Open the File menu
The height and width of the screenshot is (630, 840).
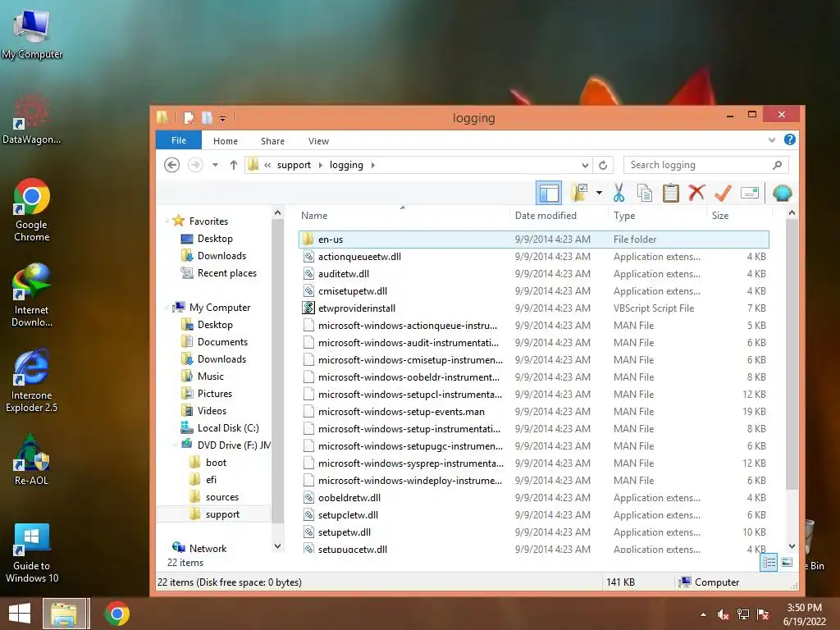178,140
